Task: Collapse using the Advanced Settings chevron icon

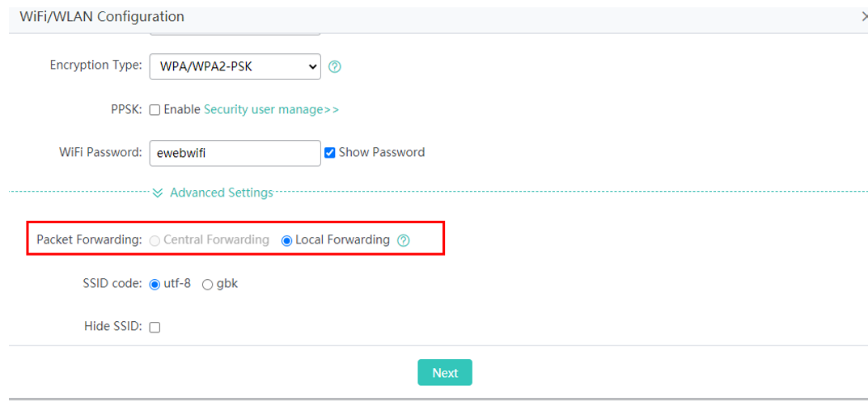Action: [158, 193]
